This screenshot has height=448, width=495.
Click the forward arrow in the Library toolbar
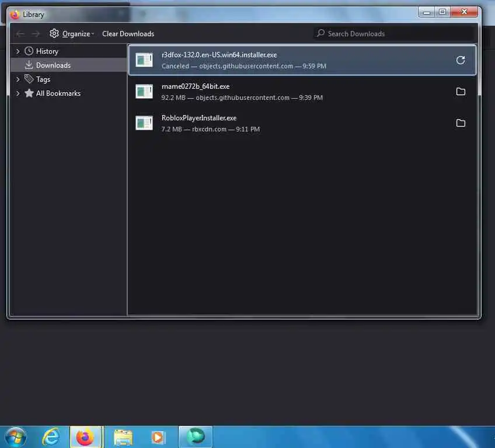pyautogui.click(x=36, y=33)
